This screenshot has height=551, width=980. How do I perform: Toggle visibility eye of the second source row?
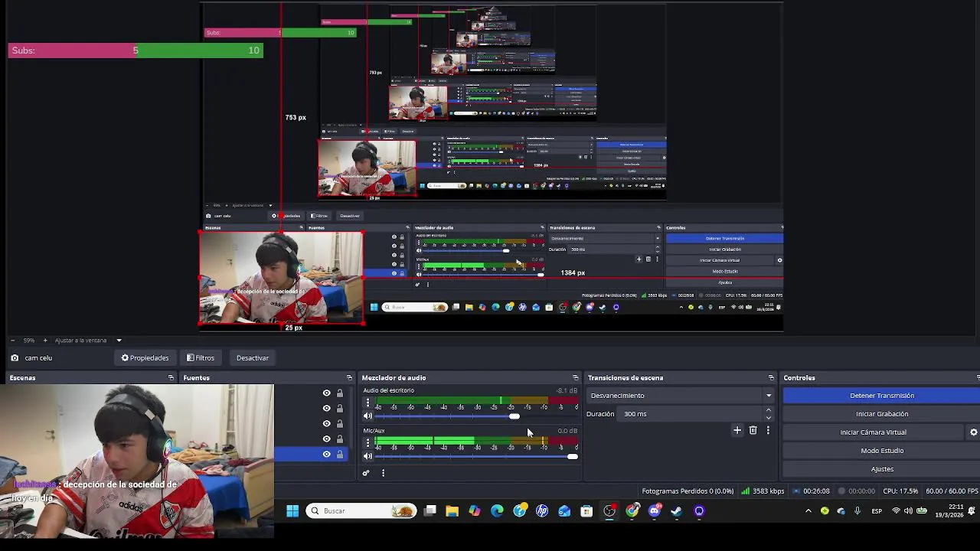(326, 408)
